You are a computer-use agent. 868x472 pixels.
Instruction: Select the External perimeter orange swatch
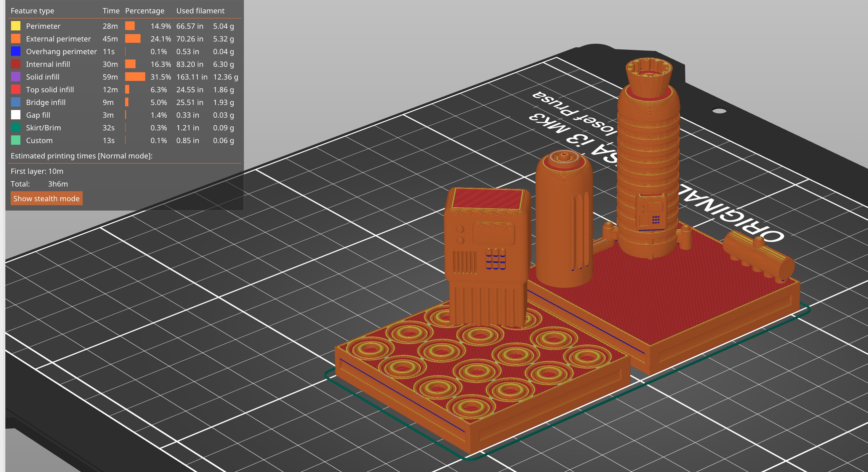tap(15, 39)
